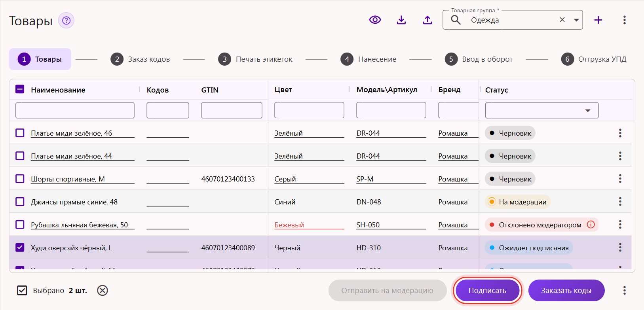Click the download arrow icon
Screen dimensions: 644x310
point(401,20)
